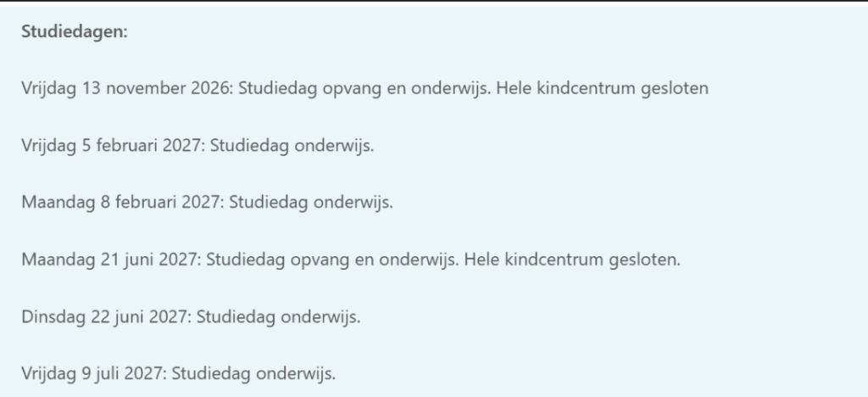
Task: Click Studiedag onderwijs on 5 februari line
Action: pos(292,146)
